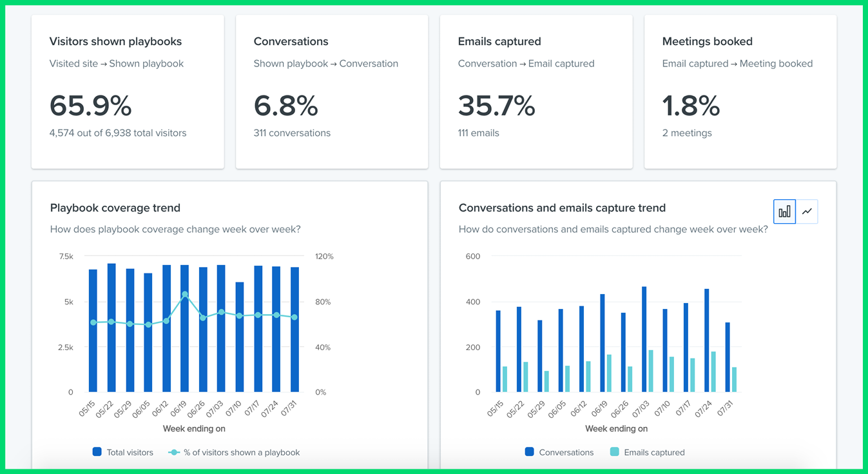Click the 07/24 conversations bar
The image size is (868, 474).
(x=706, y=341)
